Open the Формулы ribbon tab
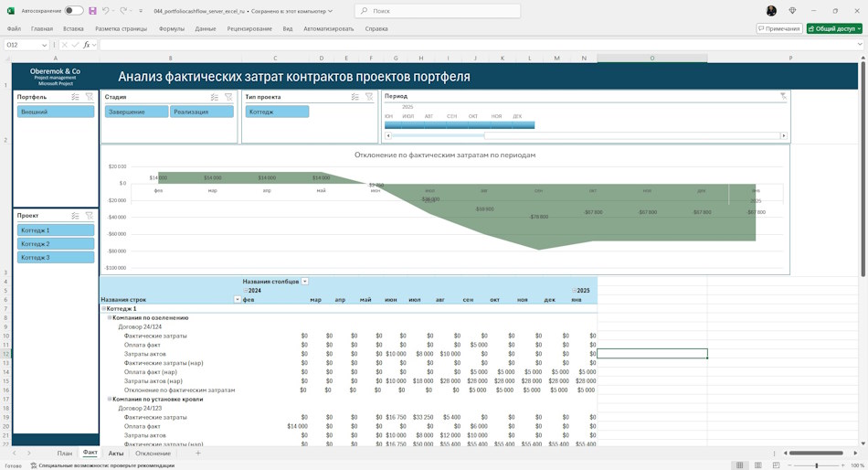 pyautogui.click(x=171, y=29)
